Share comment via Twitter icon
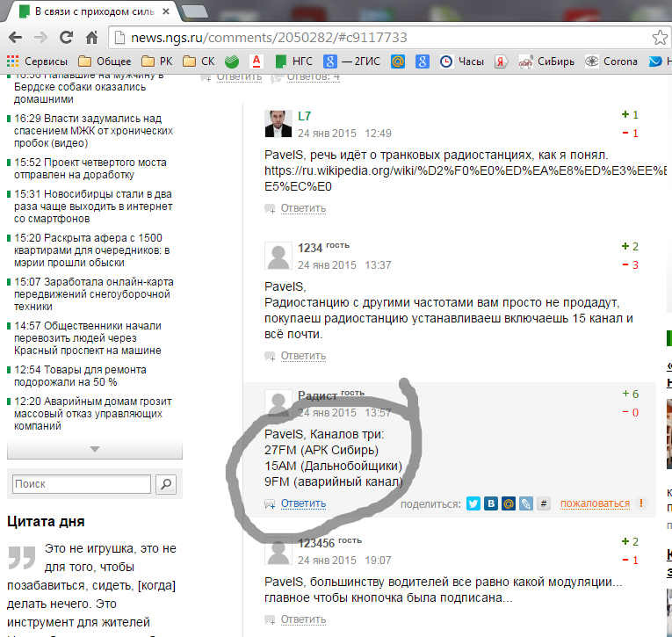Viewport: 672px width, 637px height. (x=473, y=503)
